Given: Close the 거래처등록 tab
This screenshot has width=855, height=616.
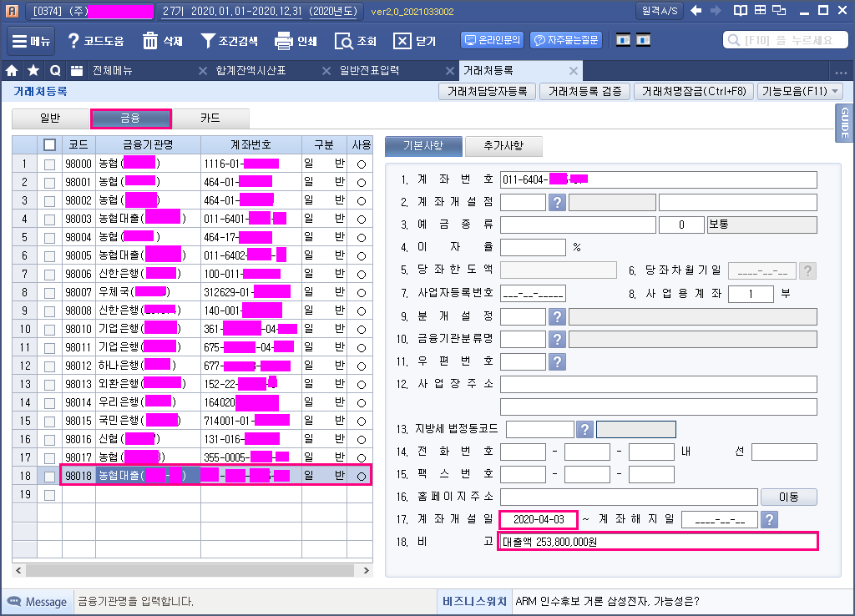Looking at the screenshot, I should coord(573,71).
